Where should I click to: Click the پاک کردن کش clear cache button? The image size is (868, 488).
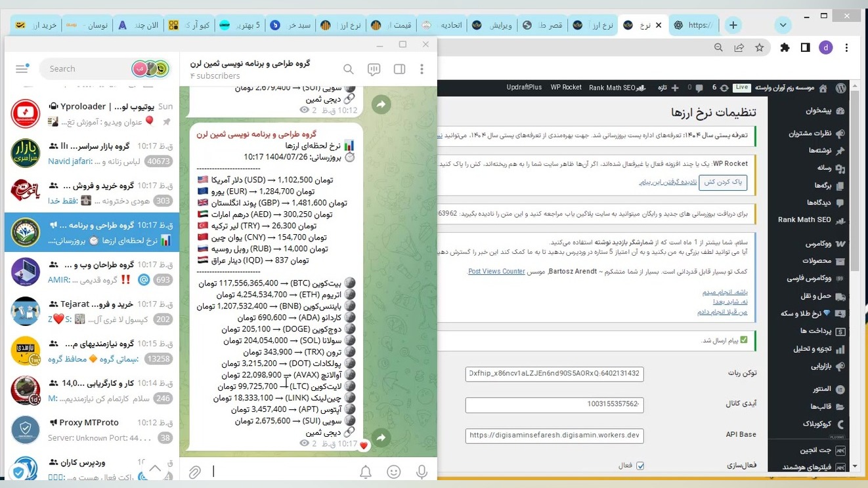[723, 182]
